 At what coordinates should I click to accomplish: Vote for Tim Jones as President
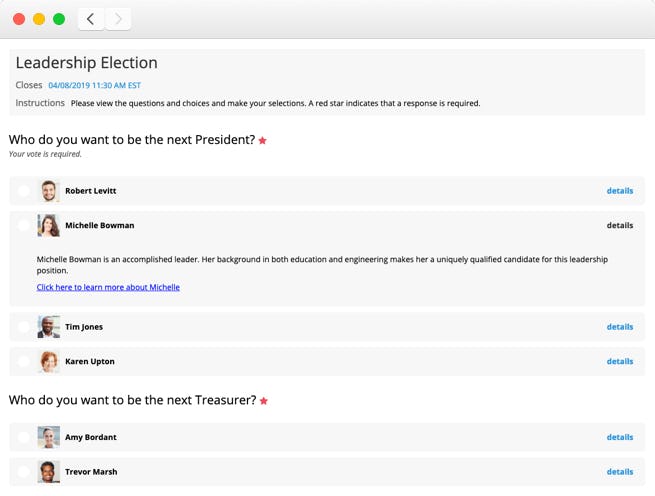[24, 327]
